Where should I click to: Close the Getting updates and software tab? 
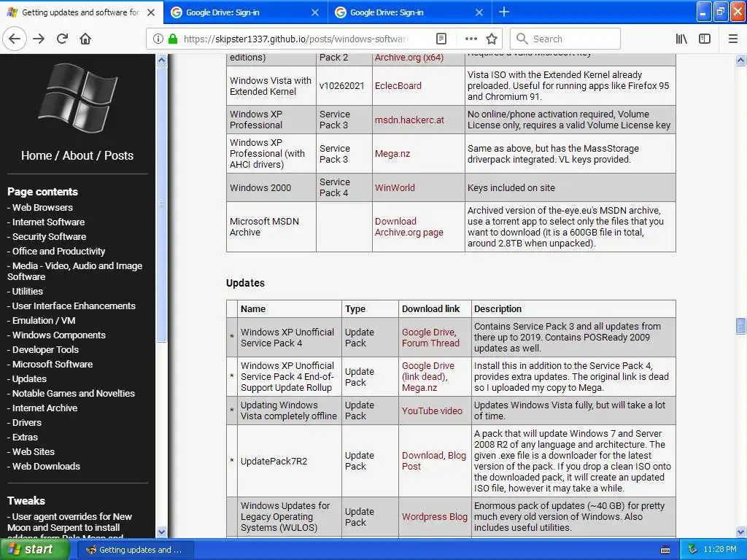click(151, 12)
